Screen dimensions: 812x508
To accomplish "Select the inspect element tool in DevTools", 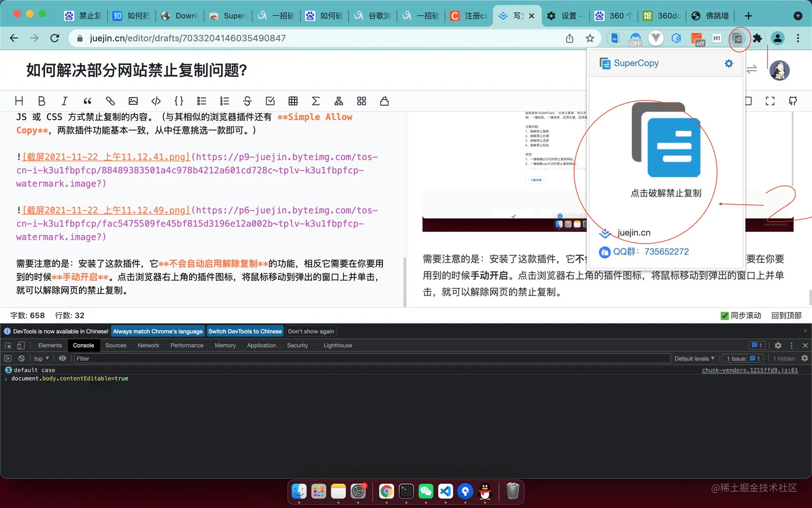I will pyautogui.click(x=9, y=345).
